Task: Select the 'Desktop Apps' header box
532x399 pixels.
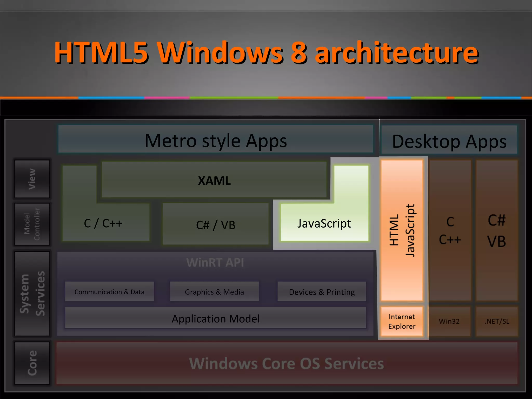Action: click(449, 140)
